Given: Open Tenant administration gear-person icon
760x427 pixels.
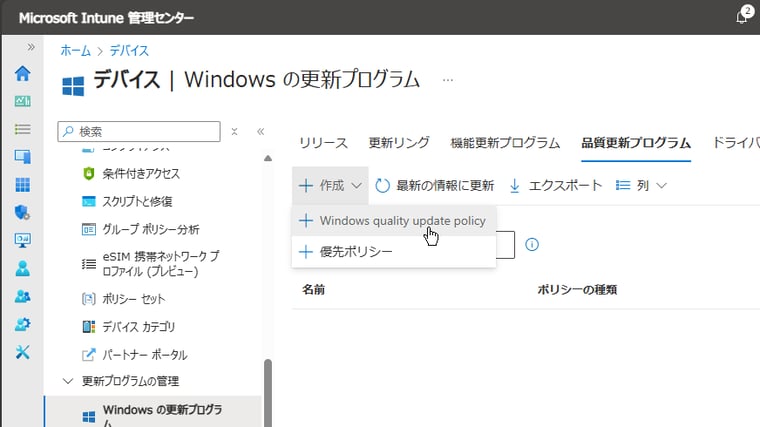Looking at the screenshot, I should pos(22,324).
